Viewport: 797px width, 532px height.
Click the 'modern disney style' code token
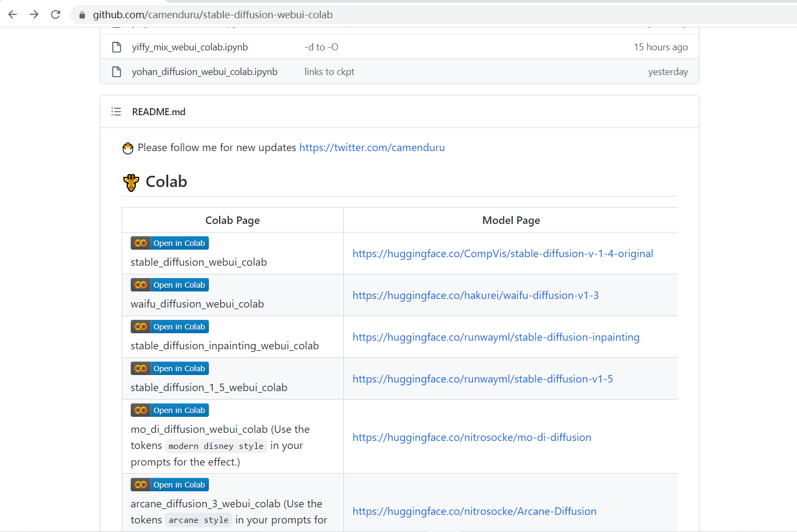tap(216, 446)
